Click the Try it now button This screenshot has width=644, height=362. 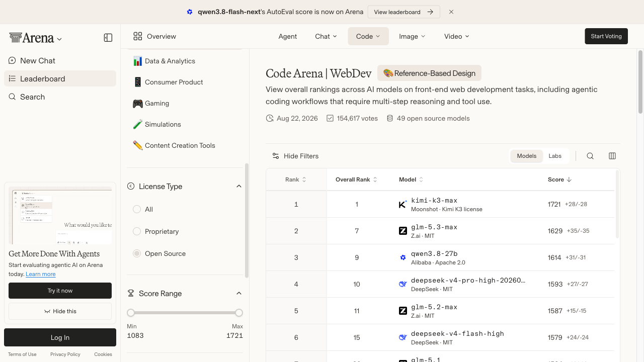60,291
